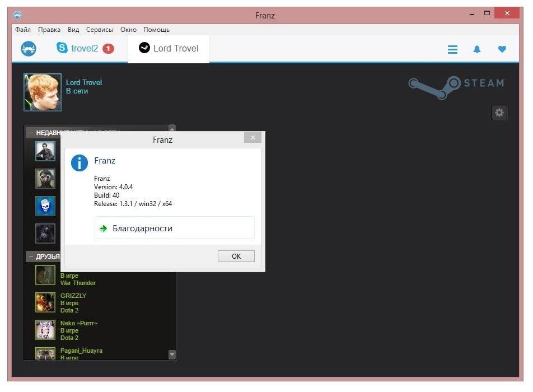Open the Благодарности credits link
Screen dimensions: 533x392
point(174,228)
